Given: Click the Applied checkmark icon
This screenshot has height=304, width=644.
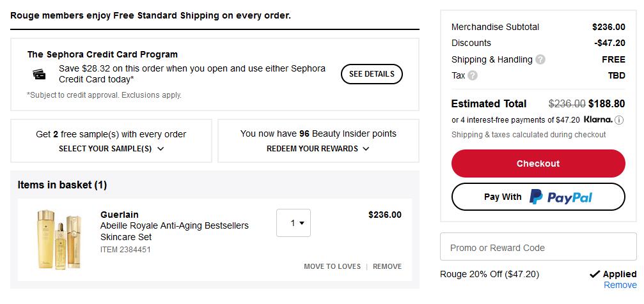Looking at the screenshot, I should (595, 274).
